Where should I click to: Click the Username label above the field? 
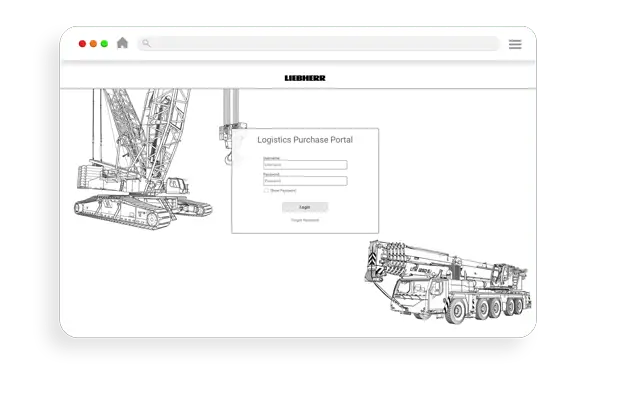click(x=271, y=158)
